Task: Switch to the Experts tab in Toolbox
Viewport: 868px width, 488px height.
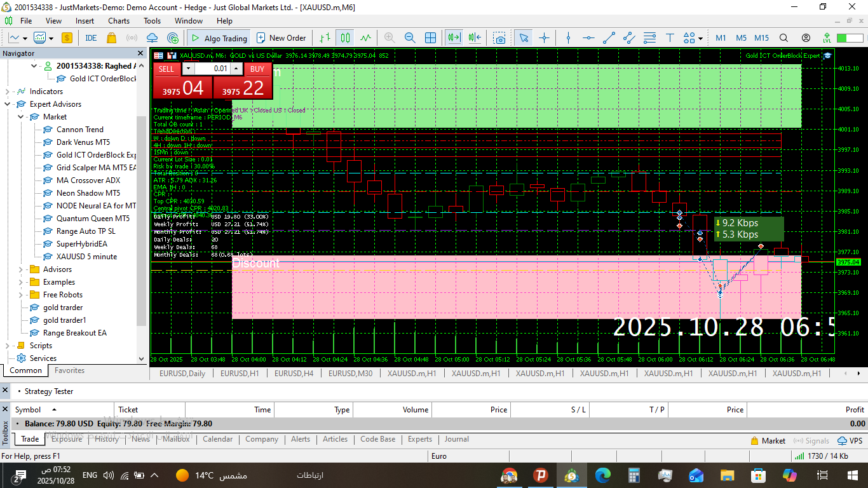Action: coord(420,439)
